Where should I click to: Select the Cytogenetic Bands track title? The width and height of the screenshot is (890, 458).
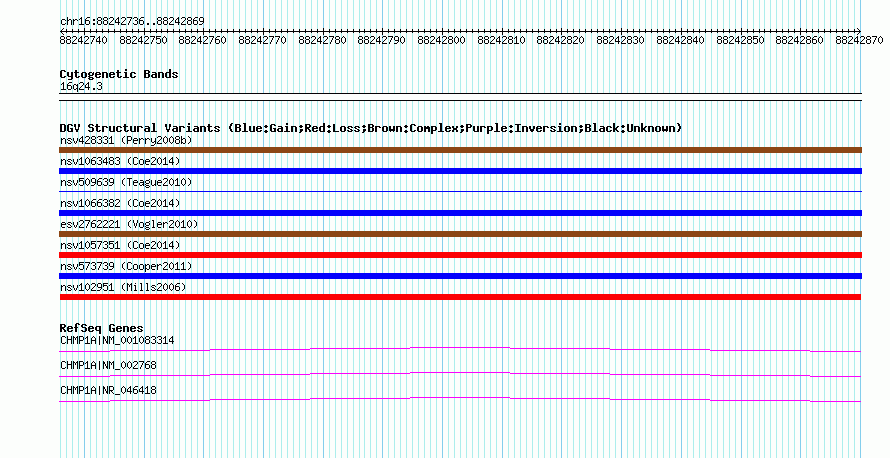tap(119, 74)
